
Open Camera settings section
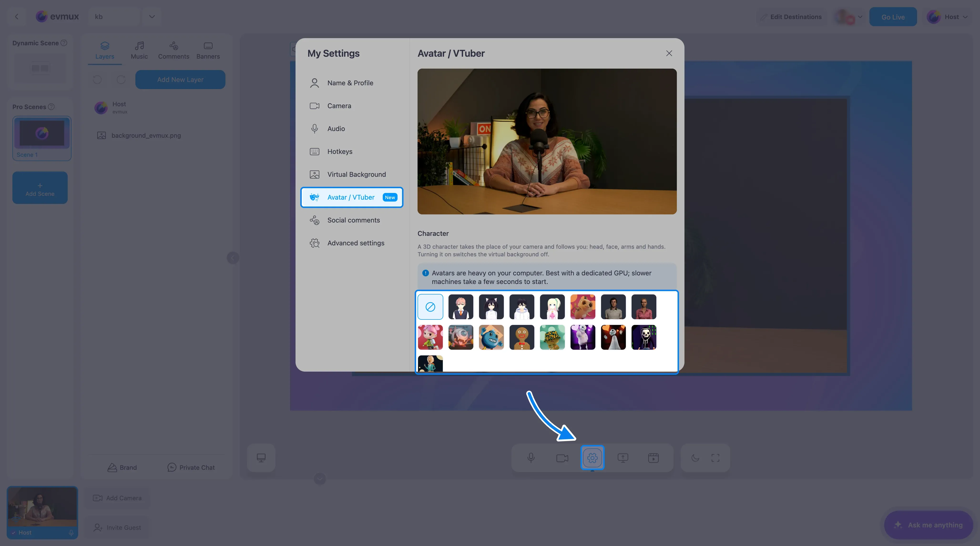pos(352,106)
